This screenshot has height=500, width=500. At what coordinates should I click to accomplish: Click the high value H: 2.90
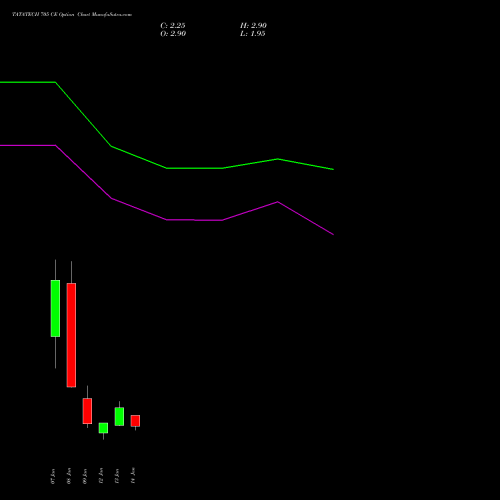click(253, 26)
